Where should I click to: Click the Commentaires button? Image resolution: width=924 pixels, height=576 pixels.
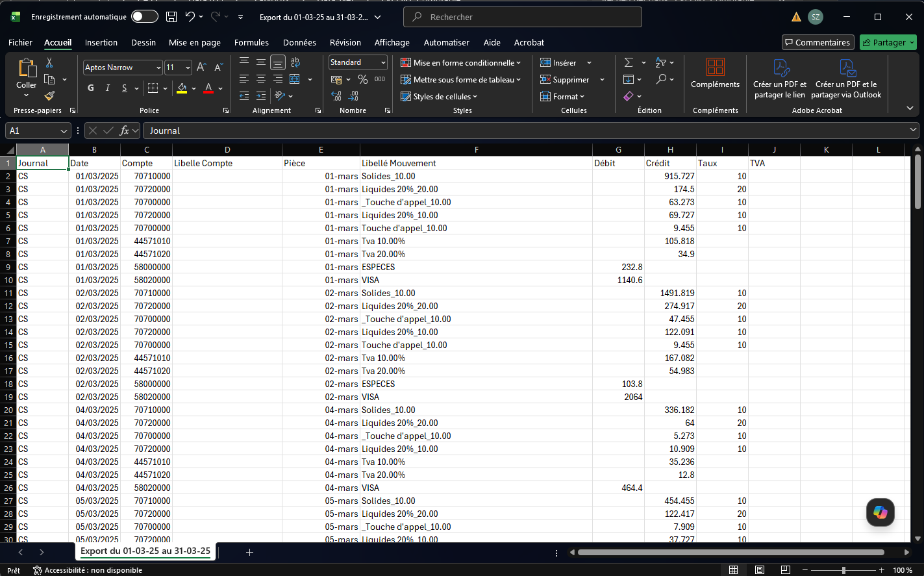[x=818, y=42]
